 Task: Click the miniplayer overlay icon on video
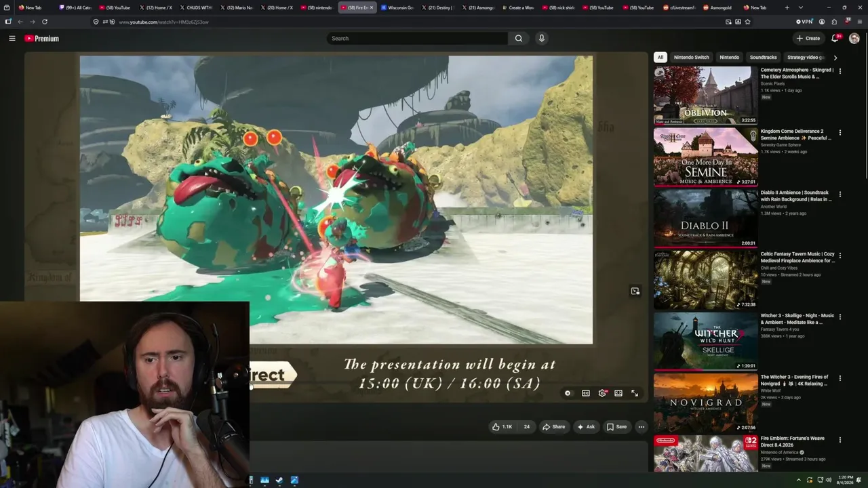(x=635, y=291)
